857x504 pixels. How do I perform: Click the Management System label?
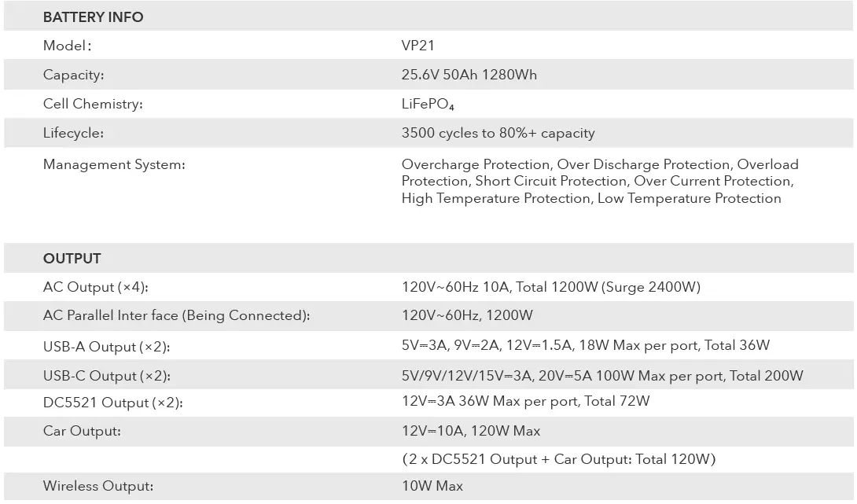pos(114,164)
